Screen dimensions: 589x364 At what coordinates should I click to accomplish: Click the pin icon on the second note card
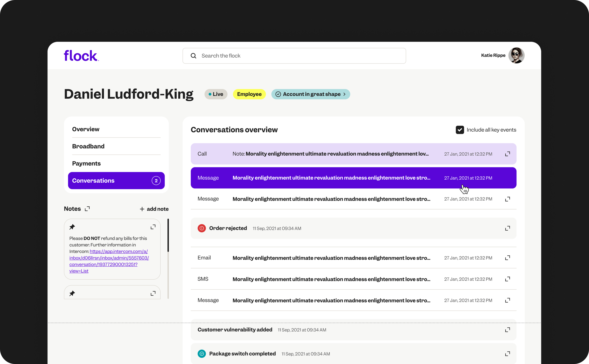(x=72, y=293)
